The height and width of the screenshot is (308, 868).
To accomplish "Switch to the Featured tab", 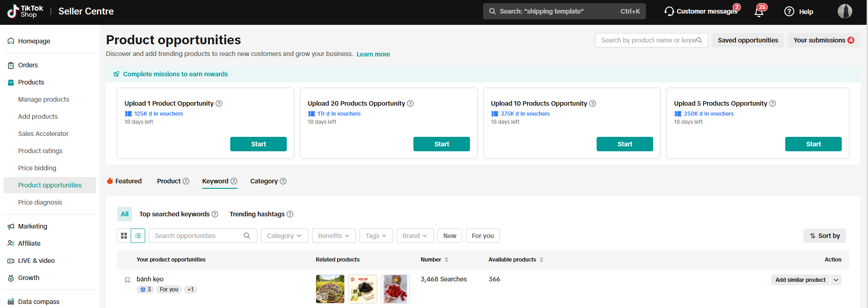I will [124, 181].
